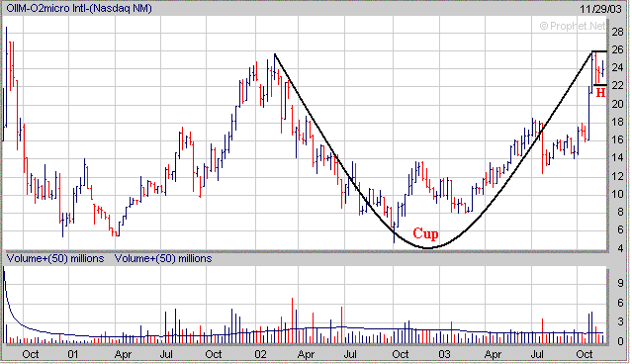Click the date 11/29/03 in the header
This screenshot has width=632, height=364.
(600, 9)
